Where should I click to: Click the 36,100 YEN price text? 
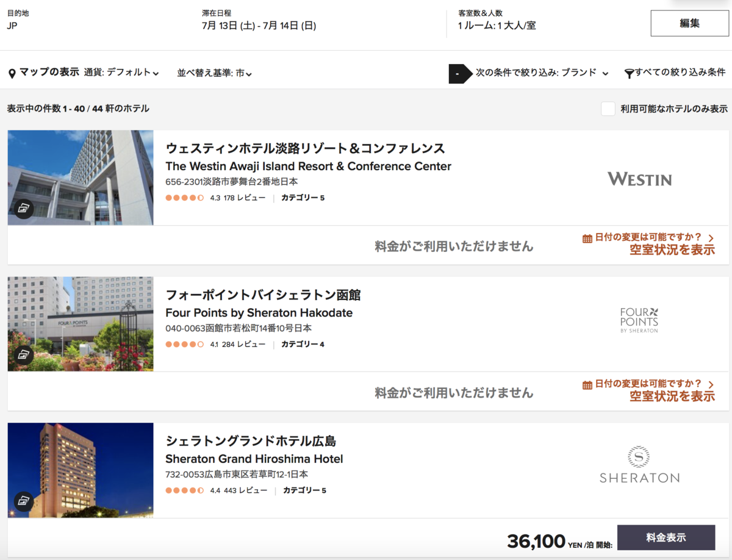click(x=559, y=540)
